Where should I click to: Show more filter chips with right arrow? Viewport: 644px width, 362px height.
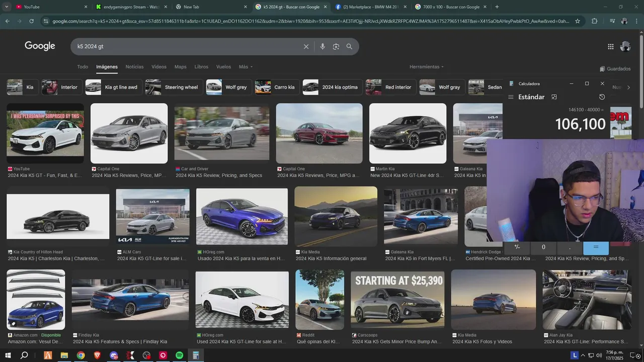tap(628, 87)
